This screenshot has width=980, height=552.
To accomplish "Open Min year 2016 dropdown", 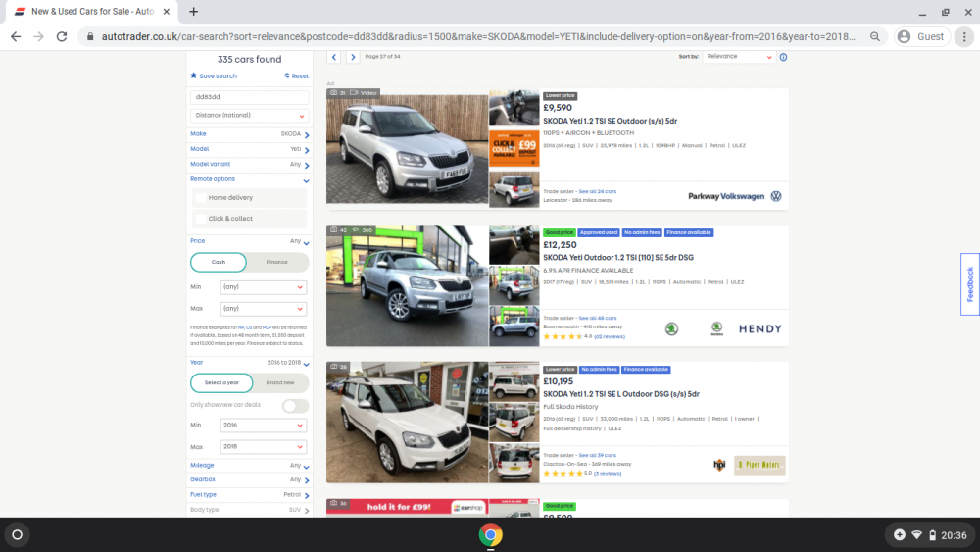I will [x=263, y=426].
